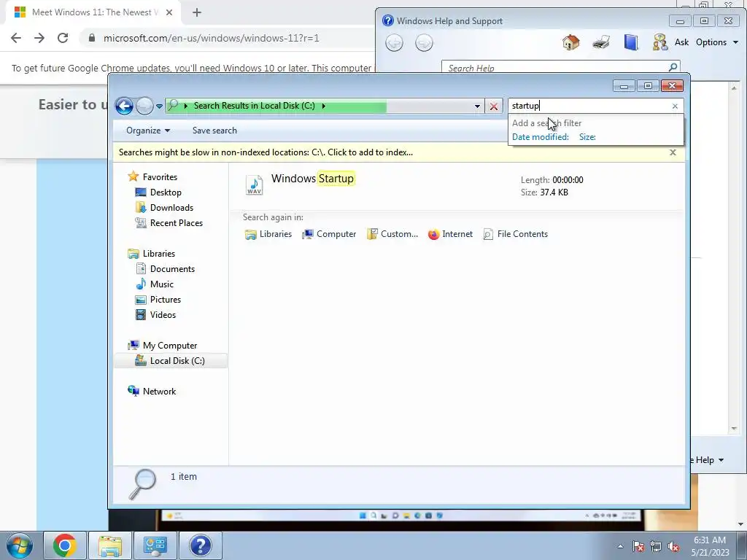The image size is (747, 560).
Task: Dismiss the yellow index info bar
Action: pos(673,152)
